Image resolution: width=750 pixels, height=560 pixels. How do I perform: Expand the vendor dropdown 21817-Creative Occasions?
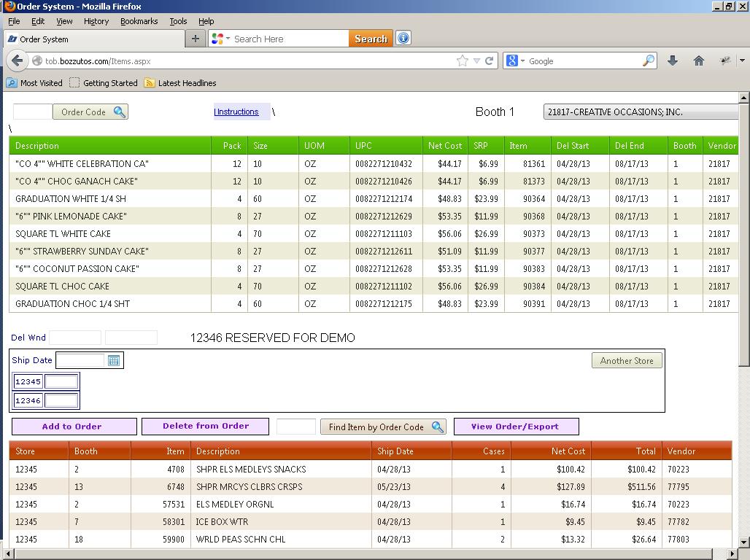click(x=642, y=112)
